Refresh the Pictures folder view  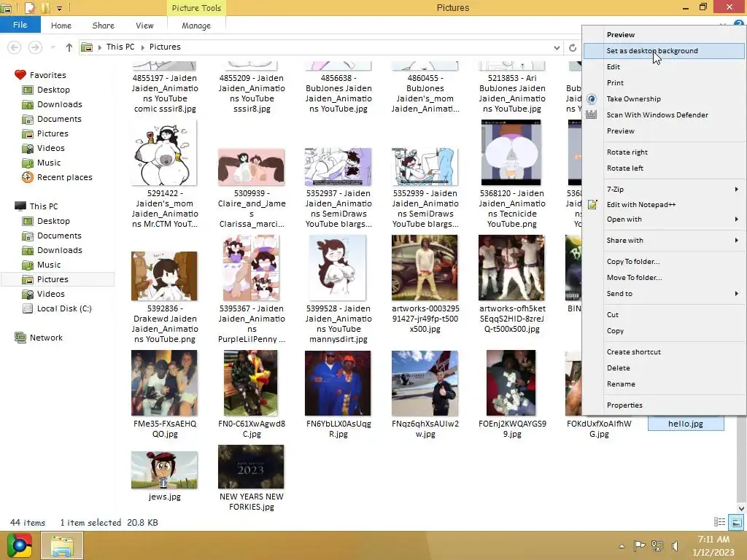coord(573,47)
